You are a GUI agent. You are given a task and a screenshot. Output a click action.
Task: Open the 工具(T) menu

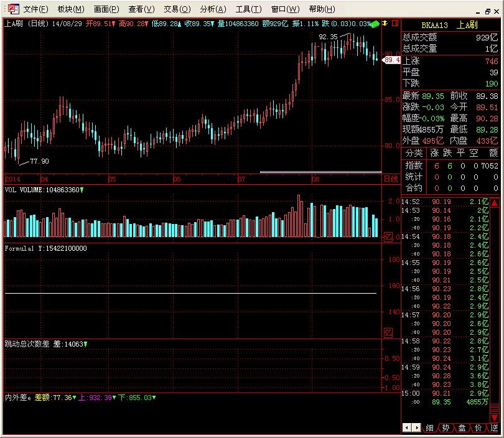click(x=248, y=9)
